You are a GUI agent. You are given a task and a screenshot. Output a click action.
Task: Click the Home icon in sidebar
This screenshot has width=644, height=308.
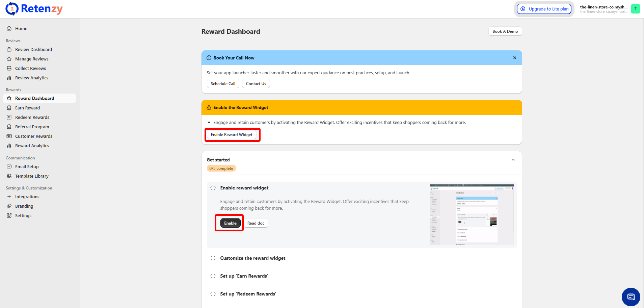pyautogui.click(x=9, y=29)
